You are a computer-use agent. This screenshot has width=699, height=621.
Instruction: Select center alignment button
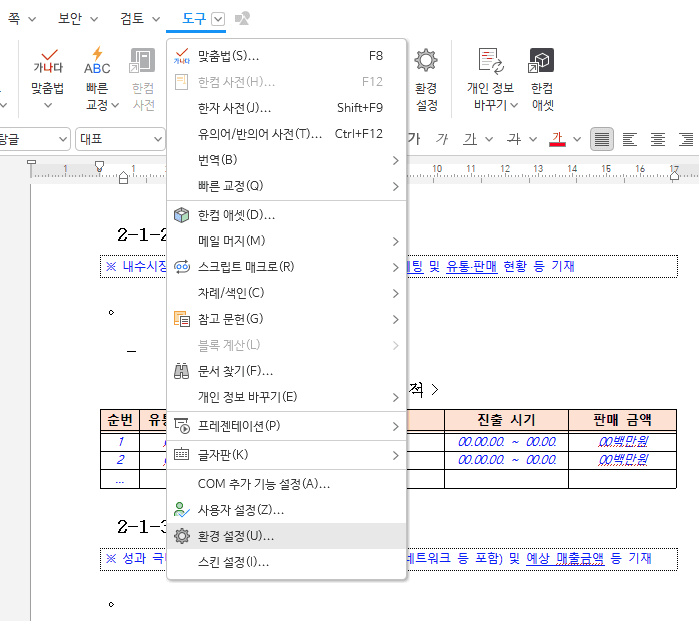(658, 139)
